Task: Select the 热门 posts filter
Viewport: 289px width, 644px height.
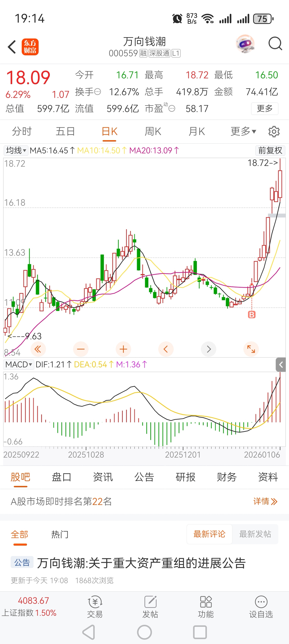Action: 60,535
